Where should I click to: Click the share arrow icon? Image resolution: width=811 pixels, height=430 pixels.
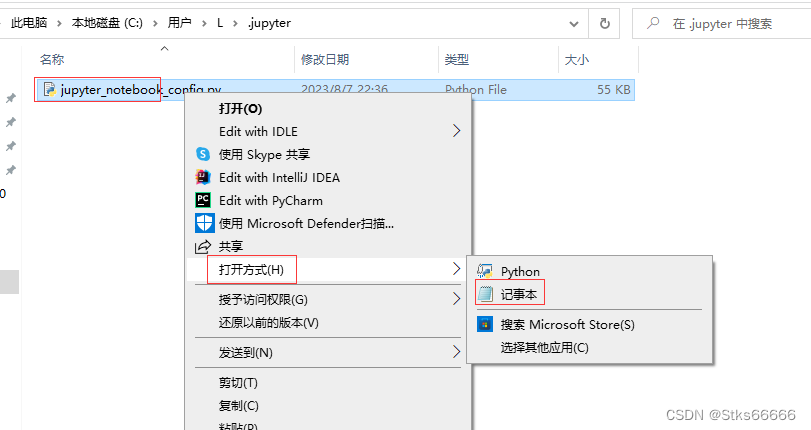click(203, 246)
